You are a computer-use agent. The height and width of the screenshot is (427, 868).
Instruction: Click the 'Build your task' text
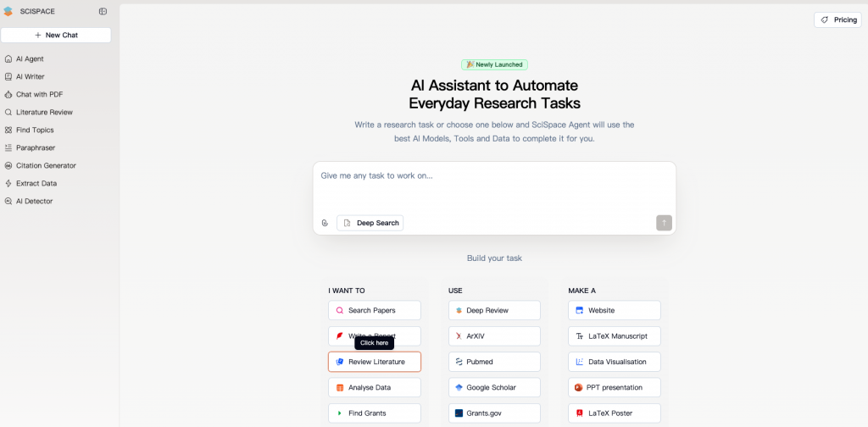(x=494, y=258)
